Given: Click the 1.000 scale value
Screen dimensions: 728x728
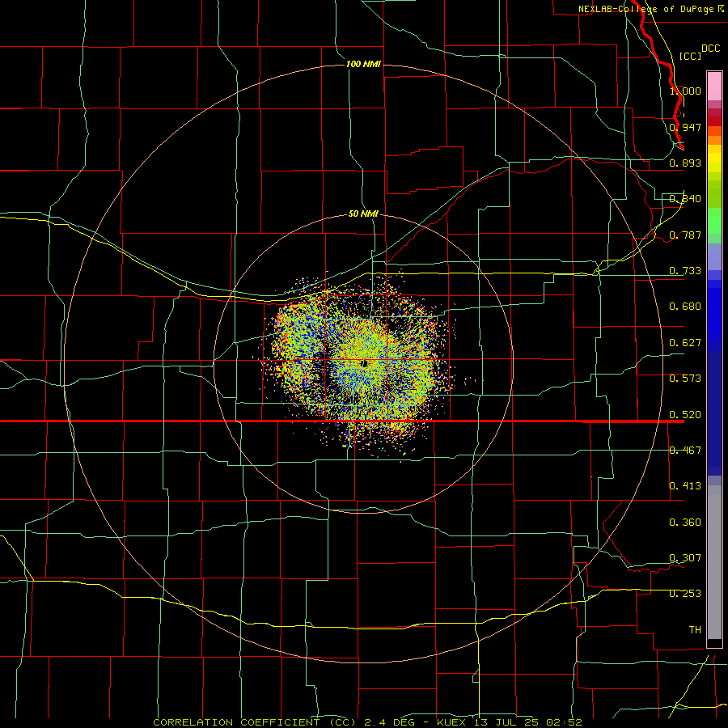Looking at the screenshot, I should 685,91.
